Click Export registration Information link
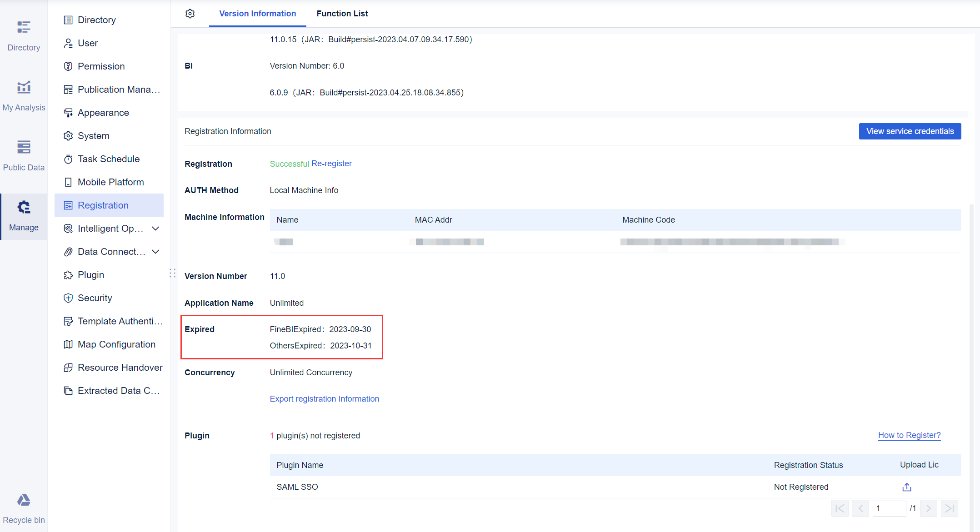Viewport: 980px width, 532px height. click(324, 398)
